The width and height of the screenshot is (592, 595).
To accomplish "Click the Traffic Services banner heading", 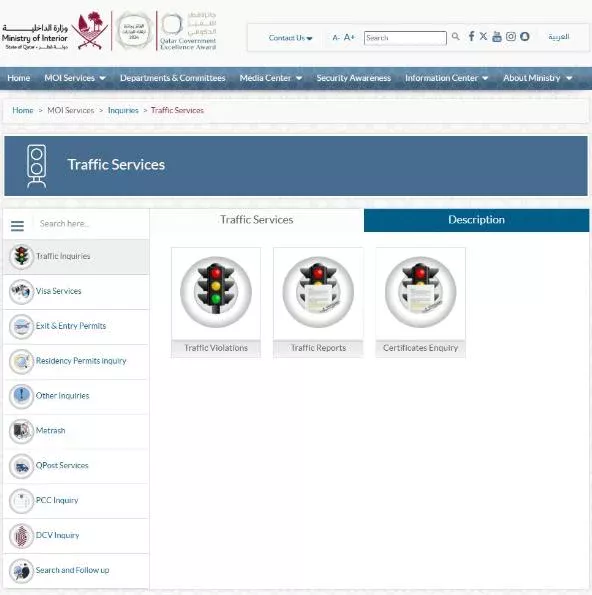I will 116,165.
